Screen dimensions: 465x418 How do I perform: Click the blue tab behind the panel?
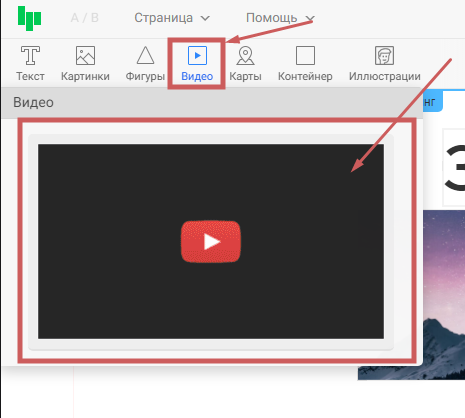click(433, 102)
